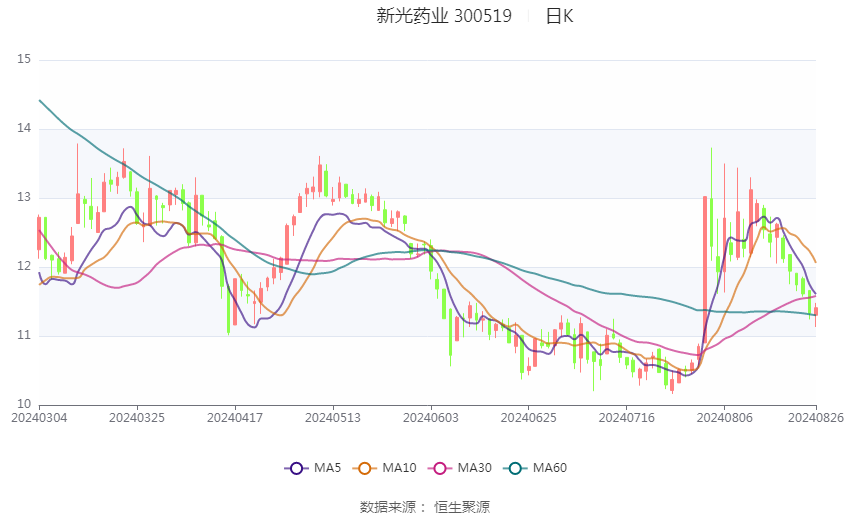The image size is (850, 517).
Task: Click the x-axis date label 20240325
Action: (137, 418)
